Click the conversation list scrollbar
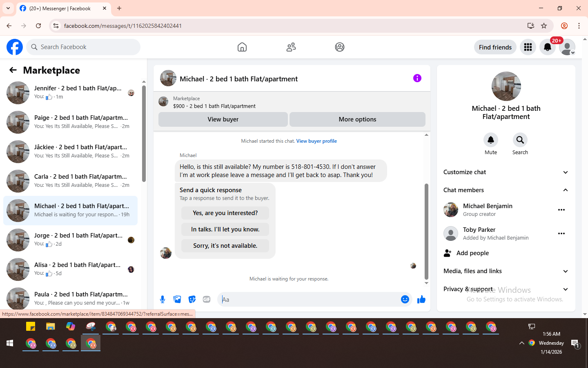This screenshot has height=368, width=588. point(144,134)
